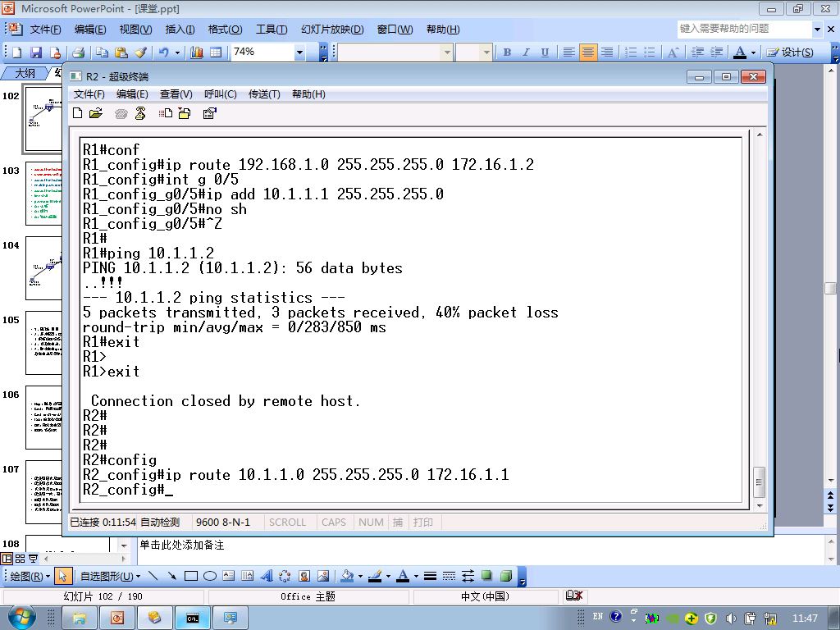Click the 设计(S) design button
This screenshot has width=840, height=630.
click(790, 52)
